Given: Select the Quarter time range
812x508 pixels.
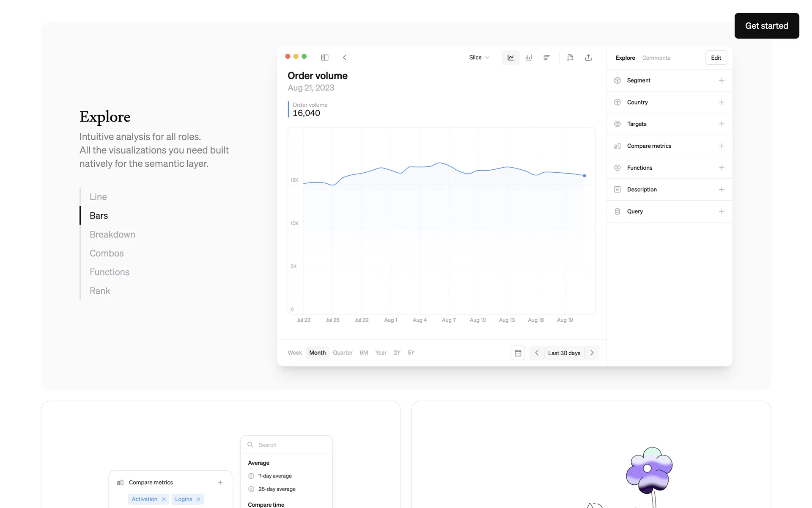Looking at the screenshot, I should 342,353.
